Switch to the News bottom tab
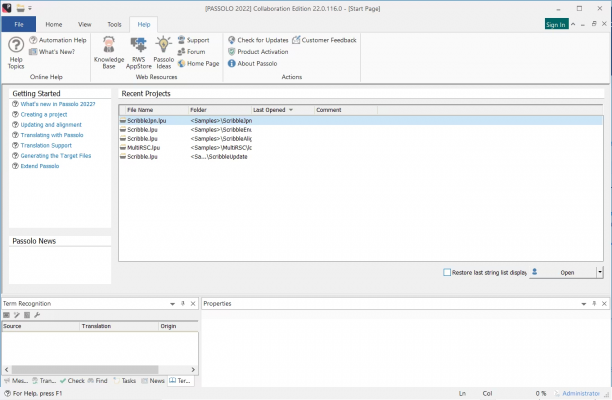 point(153,380)
